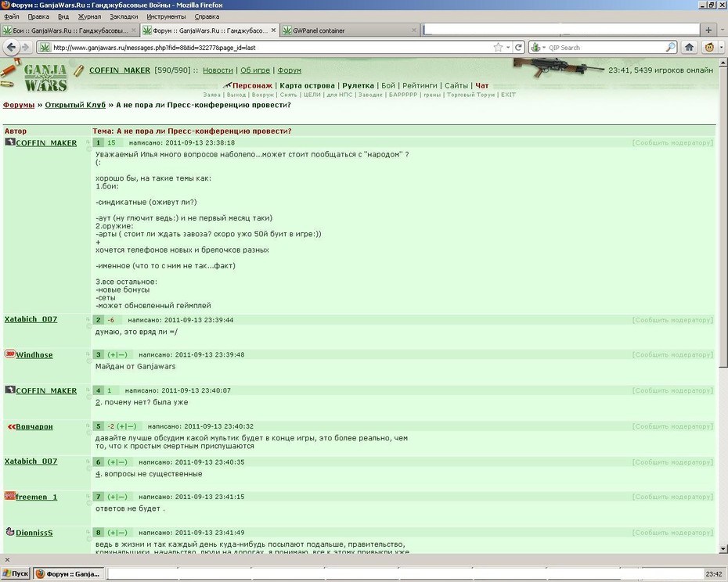Open the 'Об игре' link
728x582 pixels.
[255, 70]
